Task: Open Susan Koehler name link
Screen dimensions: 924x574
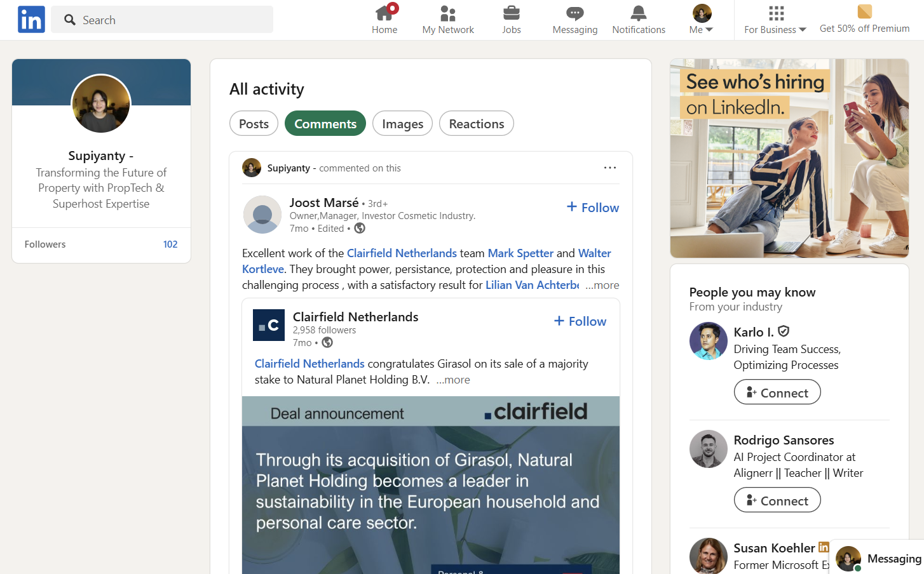Action: tap(774, 548)
